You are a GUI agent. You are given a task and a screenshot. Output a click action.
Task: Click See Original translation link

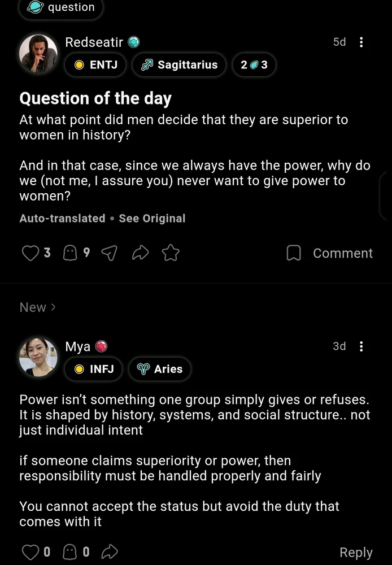(x=152, y=219)
